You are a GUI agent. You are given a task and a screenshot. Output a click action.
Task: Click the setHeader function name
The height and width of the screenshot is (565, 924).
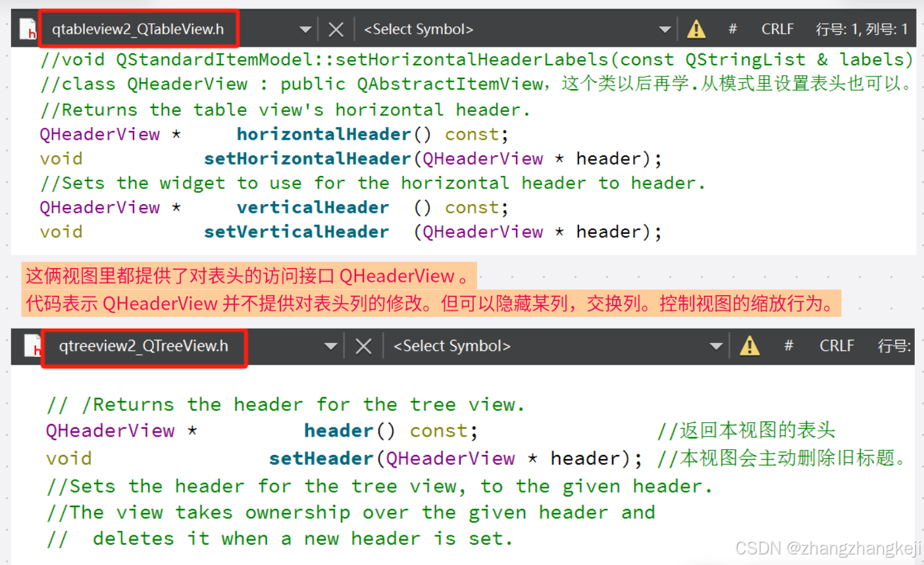coord(321,458)
